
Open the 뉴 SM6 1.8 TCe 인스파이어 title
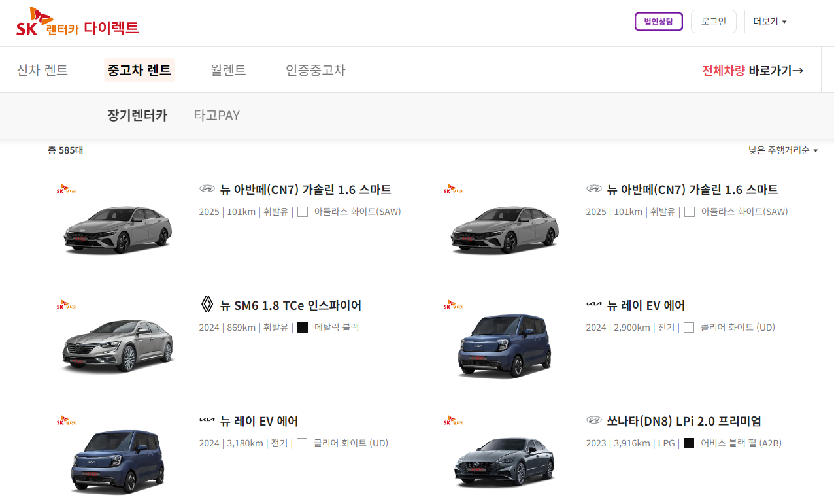point(290,305)
